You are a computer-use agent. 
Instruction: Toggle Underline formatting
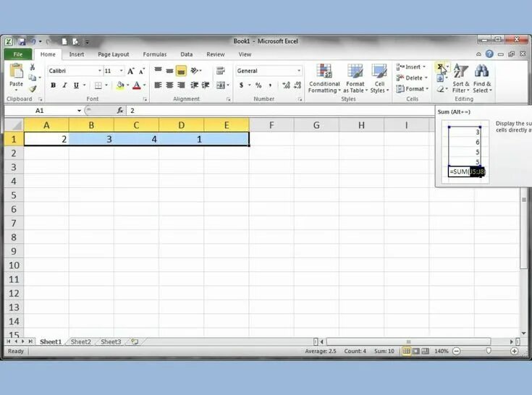pos(76,85)
